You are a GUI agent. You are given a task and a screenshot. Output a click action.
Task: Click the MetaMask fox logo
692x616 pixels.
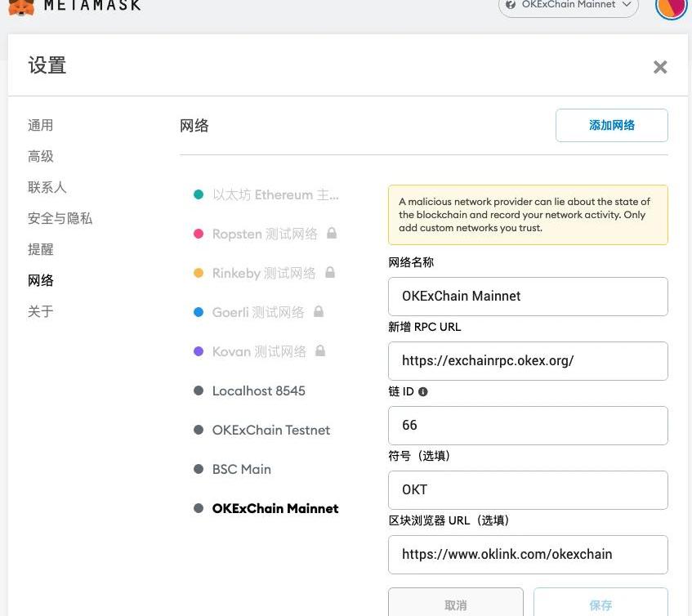pos(21,7)
